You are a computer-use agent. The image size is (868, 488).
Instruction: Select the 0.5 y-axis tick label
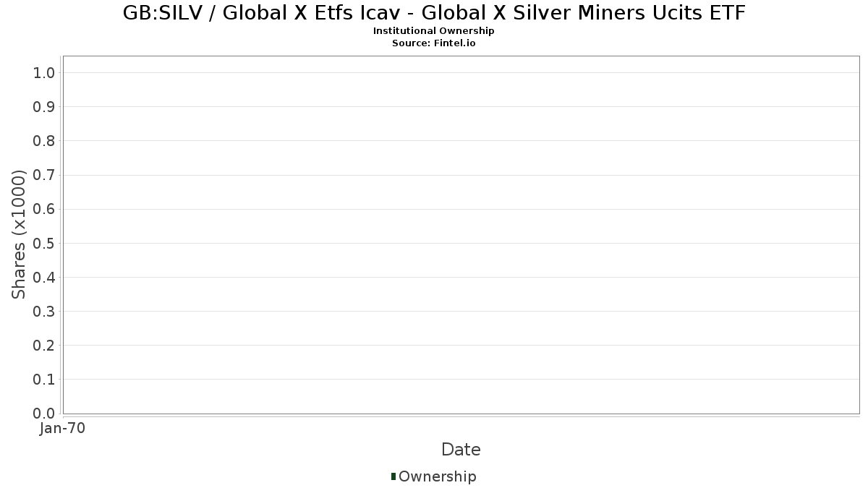(x=44, y=243)
